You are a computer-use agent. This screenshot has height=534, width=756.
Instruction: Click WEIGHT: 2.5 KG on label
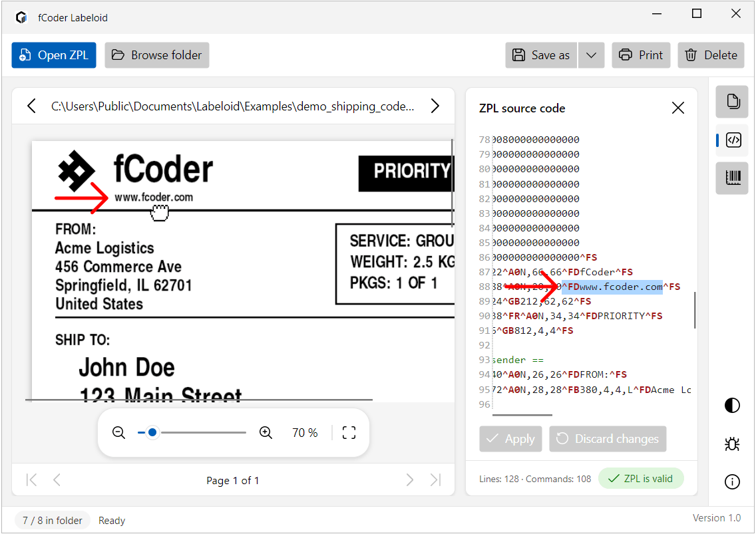[402, 262]
